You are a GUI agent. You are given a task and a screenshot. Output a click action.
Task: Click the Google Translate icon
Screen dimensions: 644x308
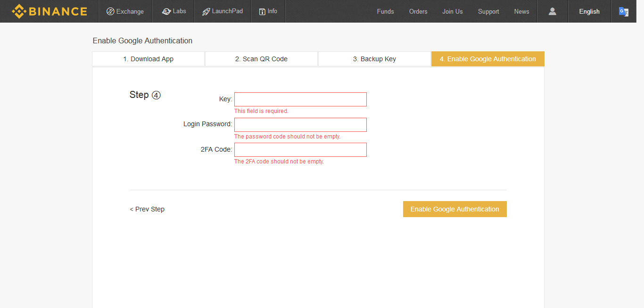(623, 12)
